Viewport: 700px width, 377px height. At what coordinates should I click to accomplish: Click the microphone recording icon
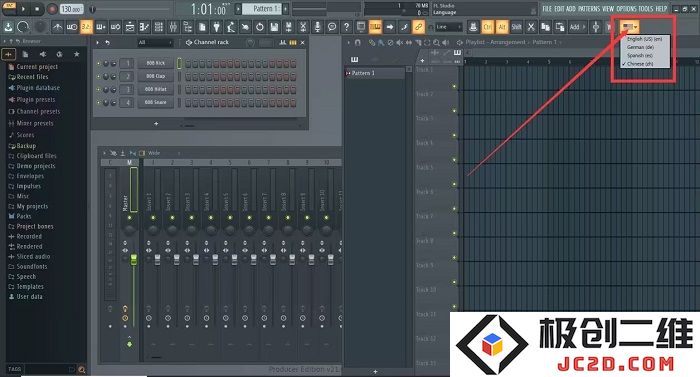(x=317, y=27)
